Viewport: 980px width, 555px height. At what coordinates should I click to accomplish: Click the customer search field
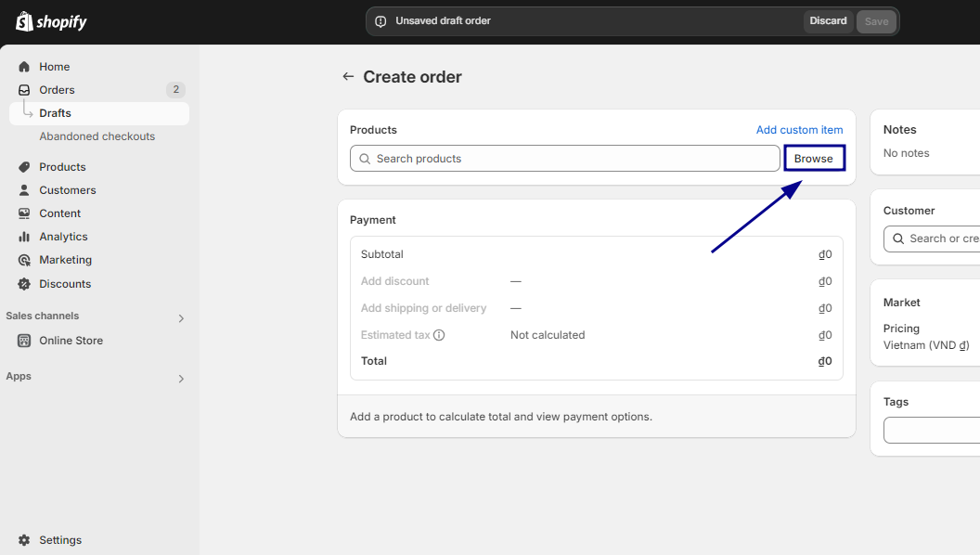932,239
